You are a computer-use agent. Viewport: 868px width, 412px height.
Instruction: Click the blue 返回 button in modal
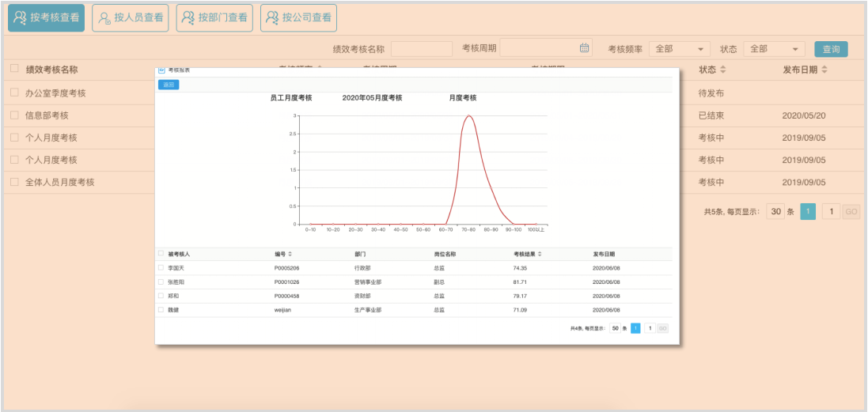point(169,85)
